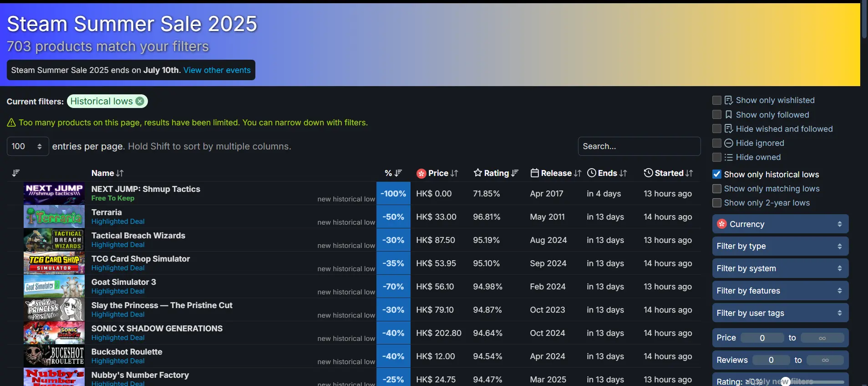
Task: Change the entries per page selector
Action: (28, 146)
